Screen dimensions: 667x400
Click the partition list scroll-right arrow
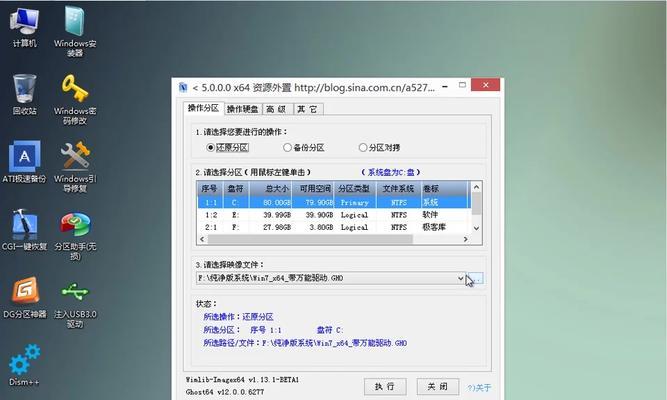(465, 239)
